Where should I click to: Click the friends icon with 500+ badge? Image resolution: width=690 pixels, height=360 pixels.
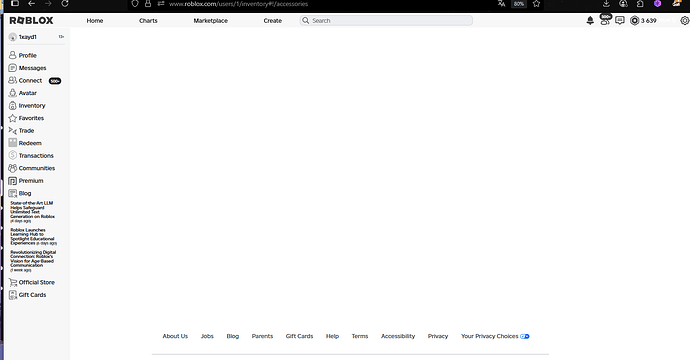click(x=605, y=20)
